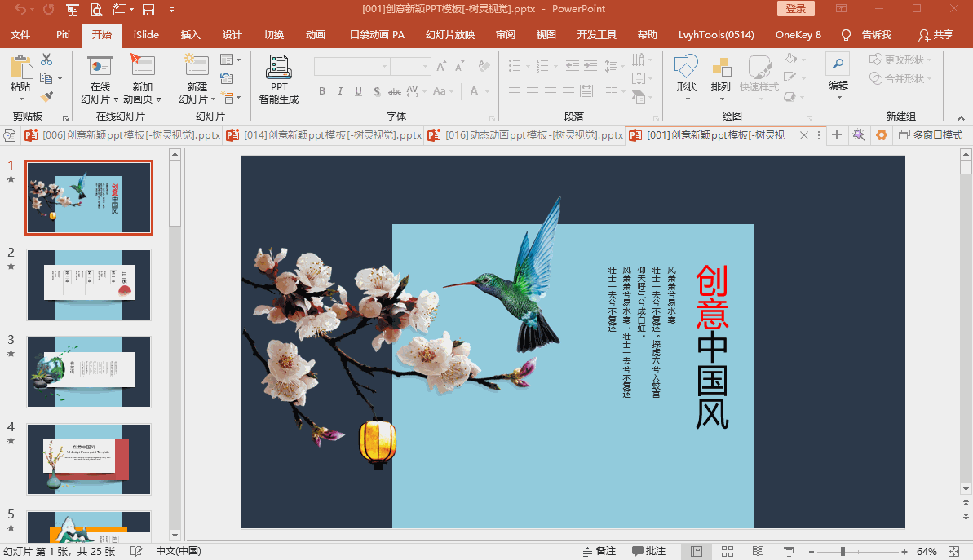Adjust the zoom slider handle
The image size is (973, 560).
coord(843,551)
